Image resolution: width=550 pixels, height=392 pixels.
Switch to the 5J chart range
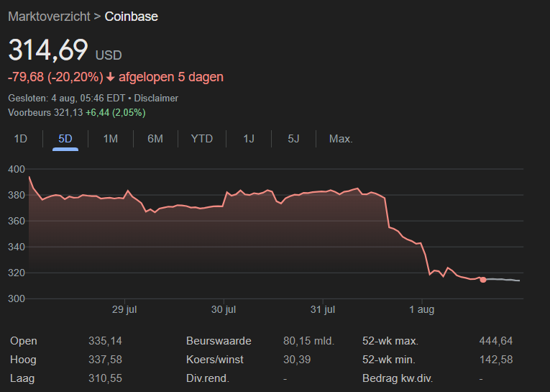coord(293,139)
